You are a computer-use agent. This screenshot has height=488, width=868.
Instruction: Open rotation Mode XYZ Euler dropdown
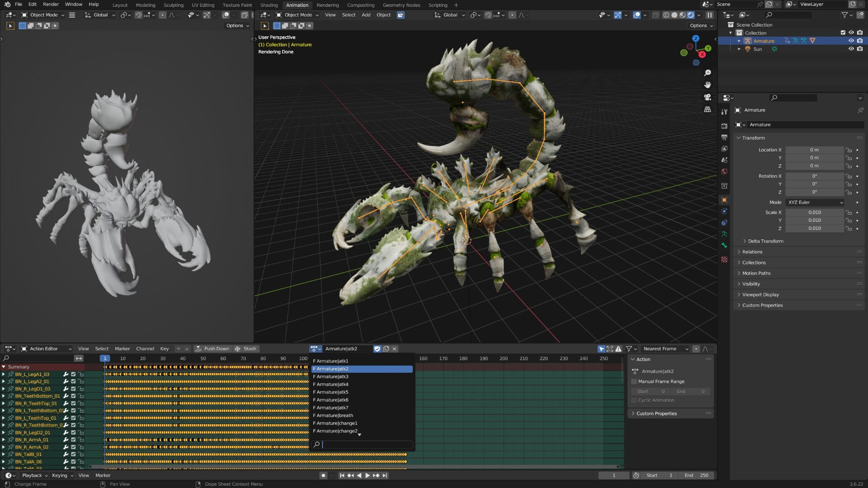coord(815,202)
